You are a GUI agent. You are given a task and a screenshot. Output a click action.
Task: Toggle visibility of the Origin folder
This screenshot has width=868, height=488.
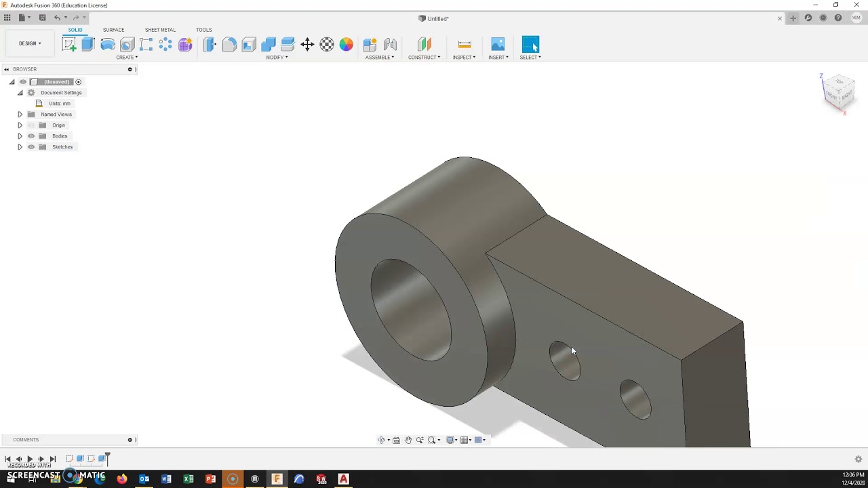click(x=31, y=125)
